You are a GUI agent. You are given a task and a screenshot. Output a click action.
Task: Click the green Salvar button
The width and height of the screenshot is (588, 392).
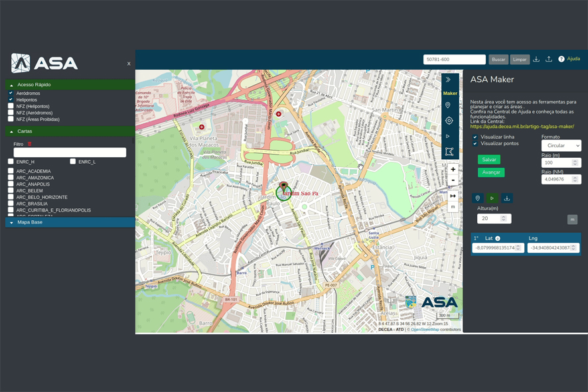pos(489,160)
